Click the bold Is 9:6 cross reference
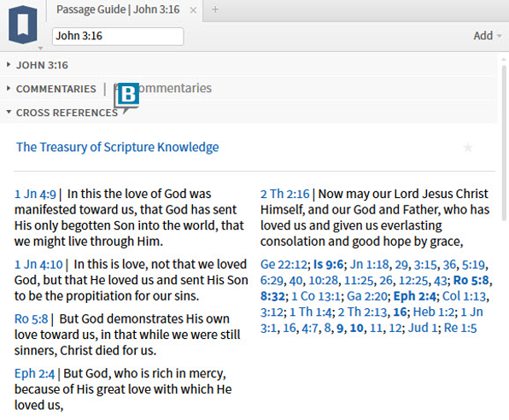 pyautogui.click(x=329, y=265)
